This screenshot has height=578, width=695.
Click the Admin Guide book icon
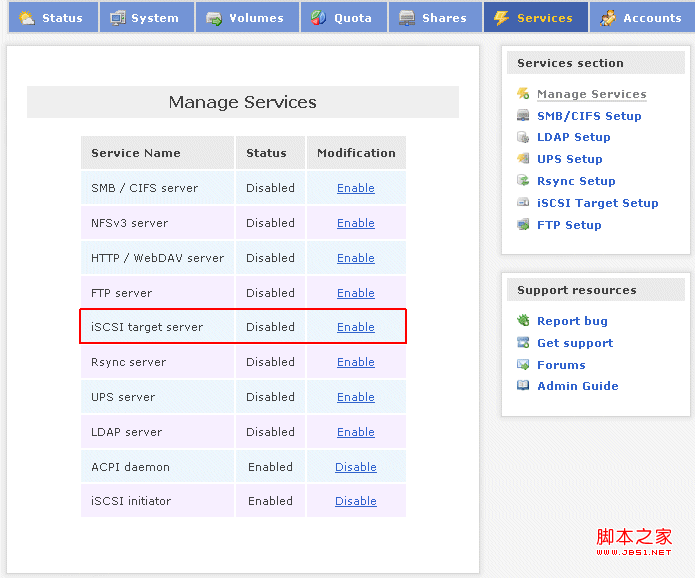(x=523, y=386)
